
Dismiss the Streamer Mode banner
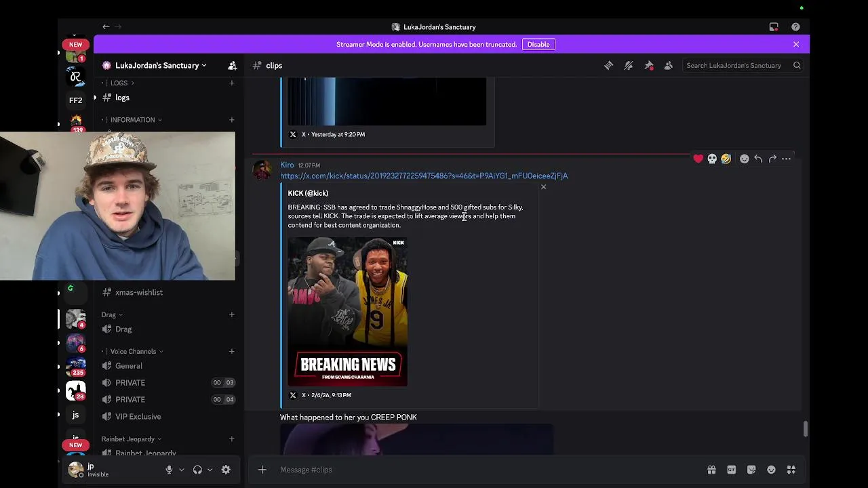(796, 44)
